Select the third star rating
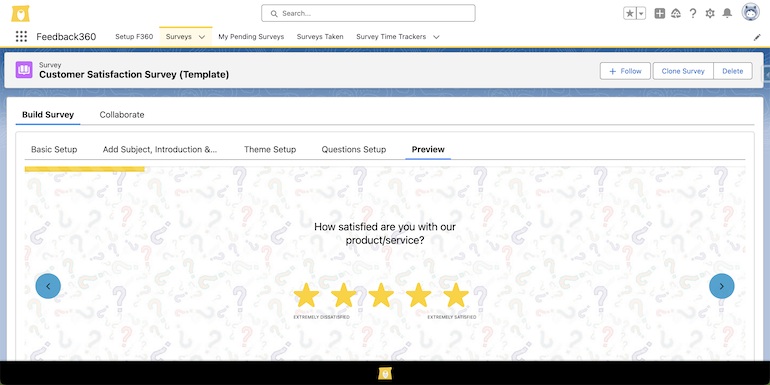Image resolution: width=770 pixels, height=385 pixels. [381, 295]
